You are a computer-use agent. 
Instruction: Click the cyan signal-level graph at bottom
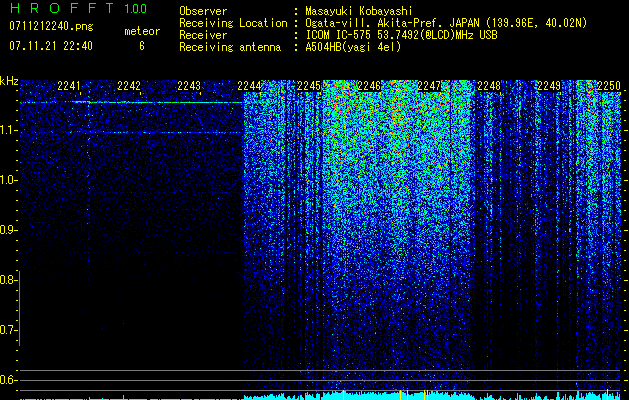click(x=320, y=395)
